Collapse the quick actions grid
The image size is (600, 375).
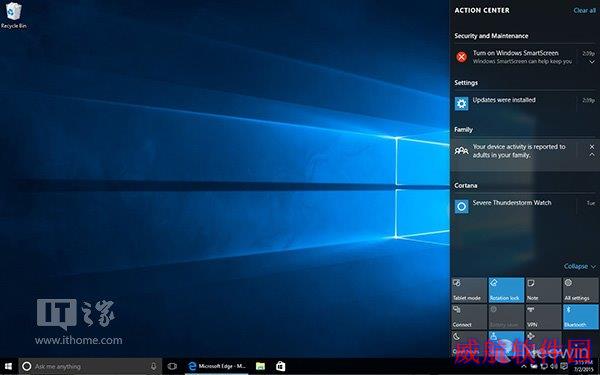[x=579, y=266]
